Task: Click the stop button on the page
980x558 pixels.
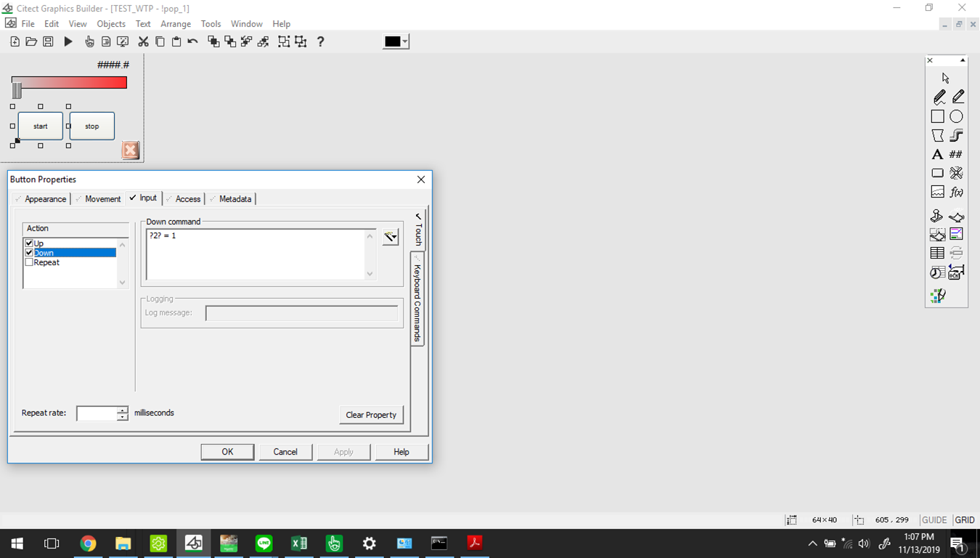Action: coord(92,126)
